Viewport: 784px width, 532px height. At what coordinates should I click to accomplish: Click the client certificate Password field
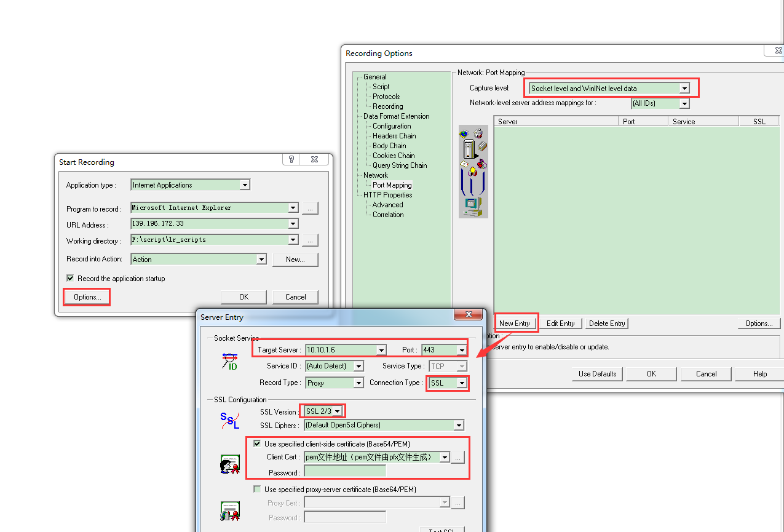[x=345, y=471]
